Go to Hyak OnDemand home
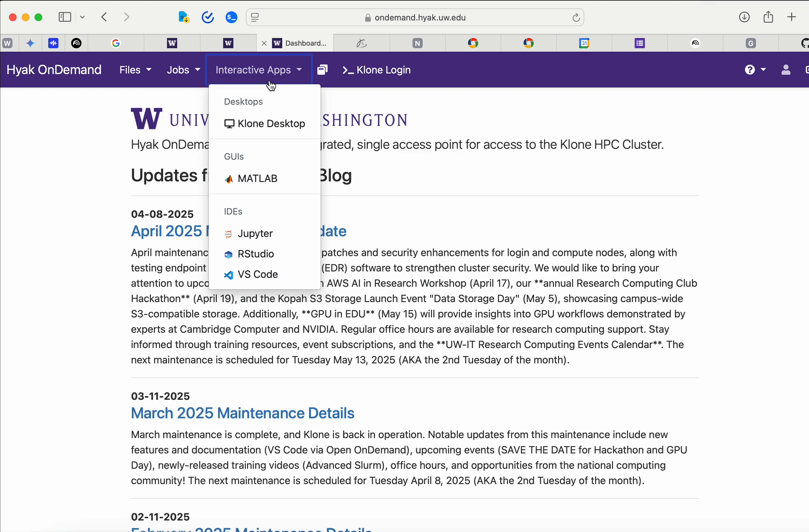809x532 pixels. coord(54,70)
